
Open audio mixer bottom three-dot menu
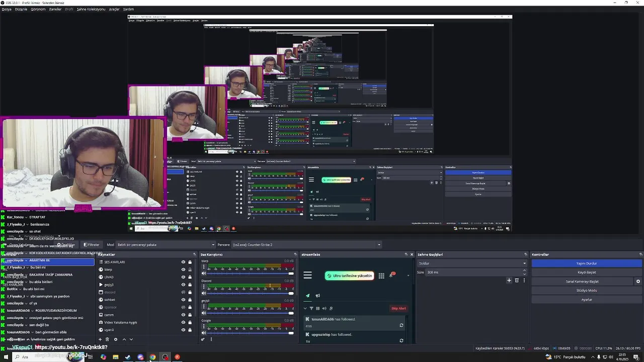point(211,339)
